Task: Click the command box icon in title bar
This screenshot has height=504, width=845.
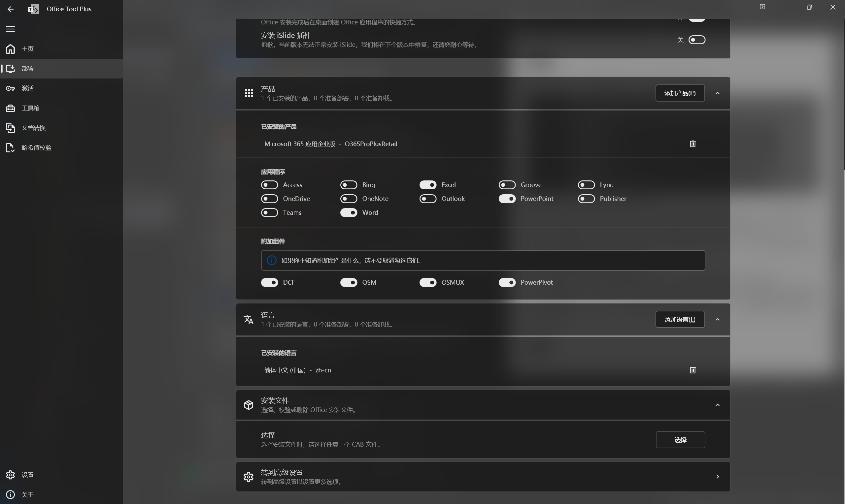Action: pos(762,7)
